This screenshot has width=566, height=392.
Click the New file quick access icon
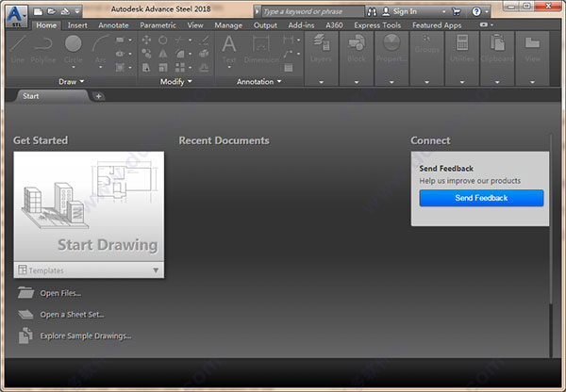point(38,11)
